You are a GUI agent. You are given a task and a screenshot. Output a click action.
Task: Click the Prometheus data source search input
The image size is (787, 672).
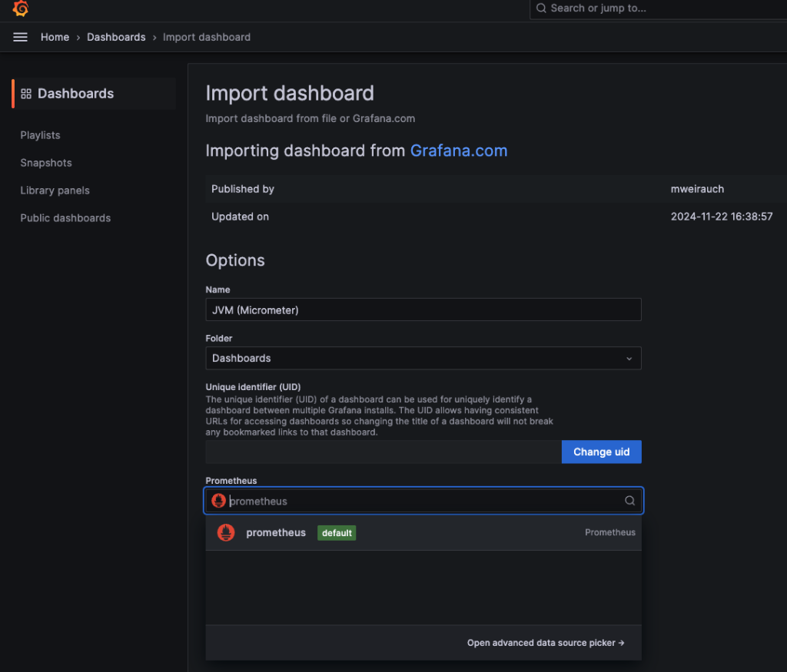click(423, 501)
